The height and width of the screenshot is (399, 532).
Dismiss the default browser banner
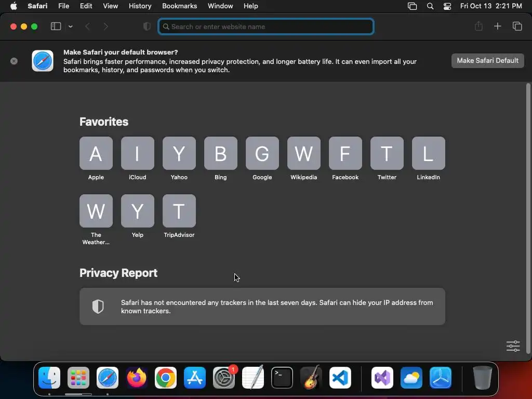tap(14, 61)
